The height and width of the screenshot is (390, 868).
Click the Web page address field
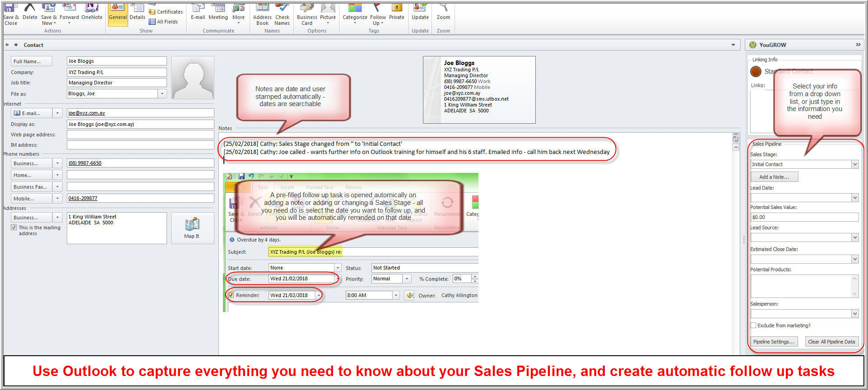[140, 135]
